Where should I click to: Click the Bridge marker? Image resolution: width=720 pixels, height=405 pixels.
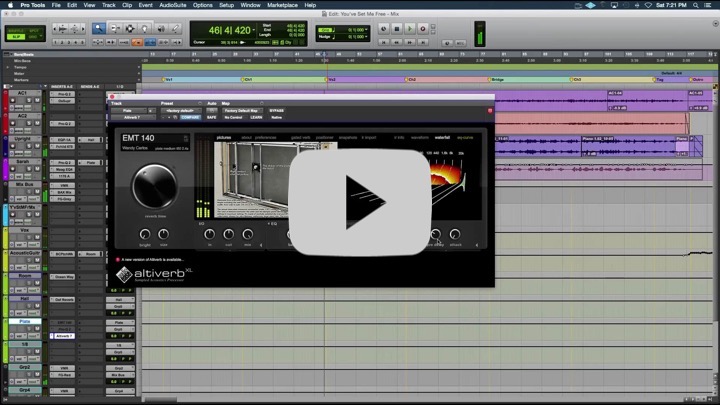click(x=496, y=79)
